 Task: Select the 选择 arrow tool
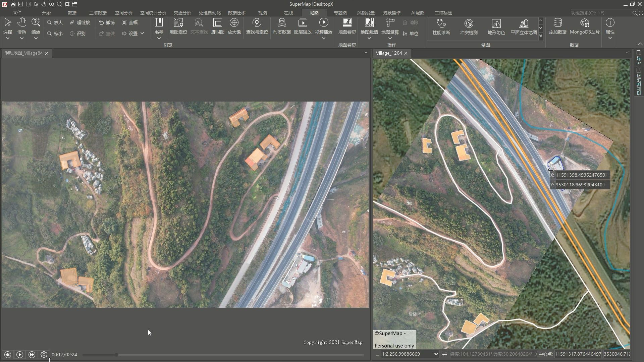pyautogui.click(x=8, y=26)
